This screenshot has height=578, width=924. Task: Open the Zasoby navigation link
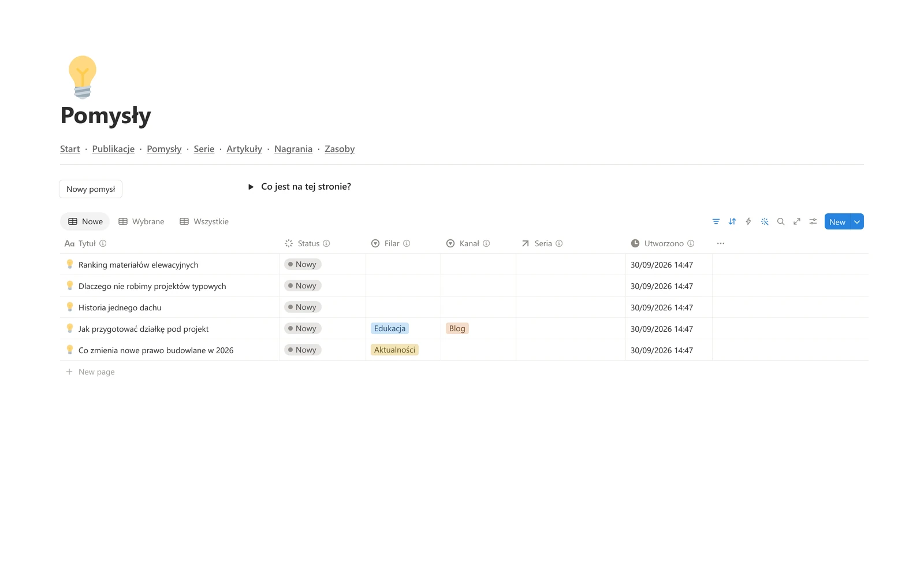click(x=340, y=149)
